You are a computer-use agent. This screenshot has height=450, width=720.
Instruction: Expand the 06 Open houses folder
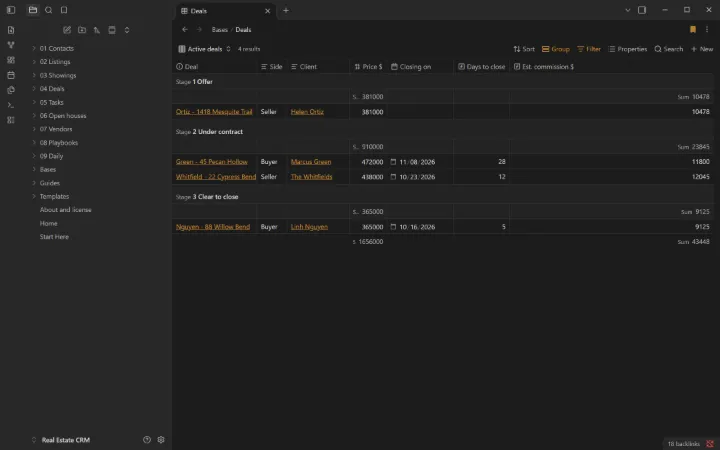point(62,116)
